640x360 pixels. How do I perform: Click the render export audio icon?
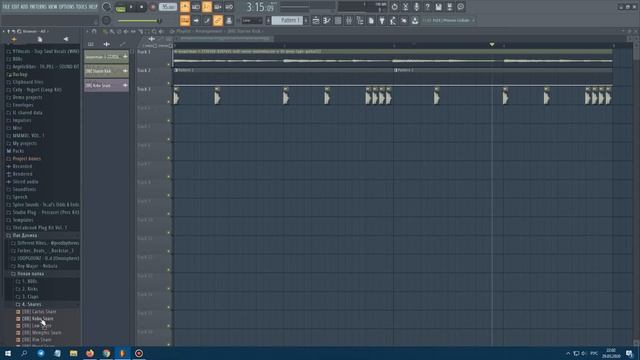(449, 7)
